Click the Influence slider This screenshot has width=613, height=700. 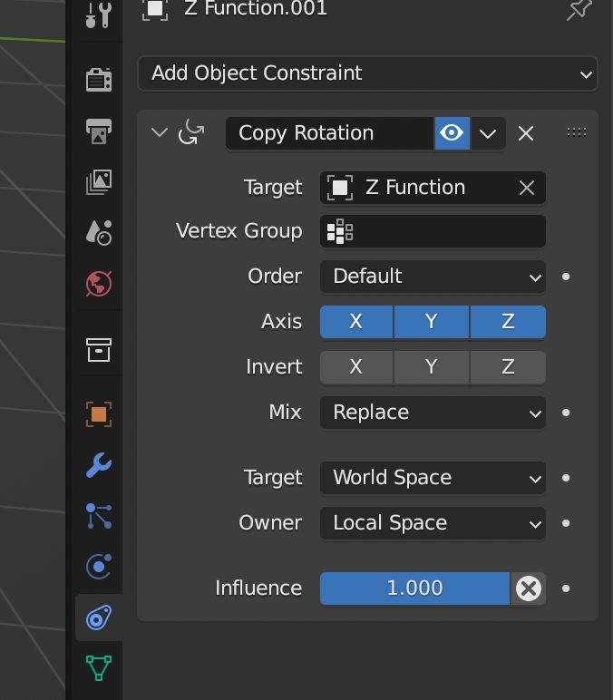pyautogui.click(x=414, y=588)
